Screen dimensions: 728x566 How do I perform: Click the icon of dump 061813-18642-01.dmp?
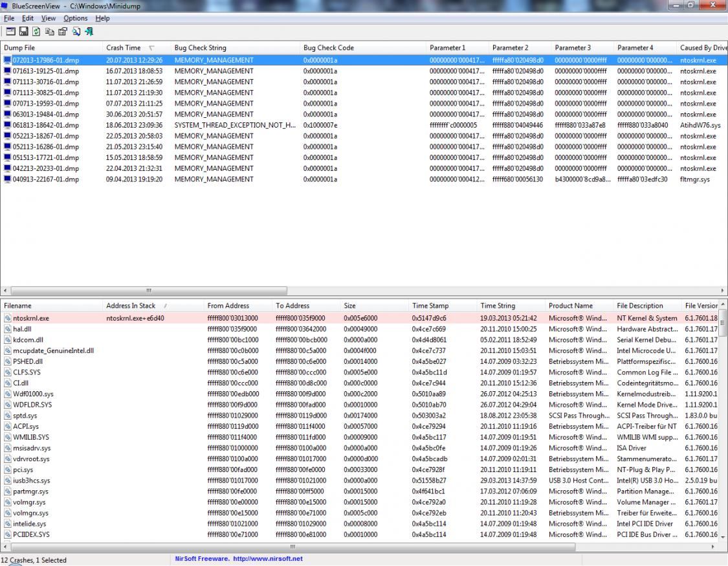(7, 125)
